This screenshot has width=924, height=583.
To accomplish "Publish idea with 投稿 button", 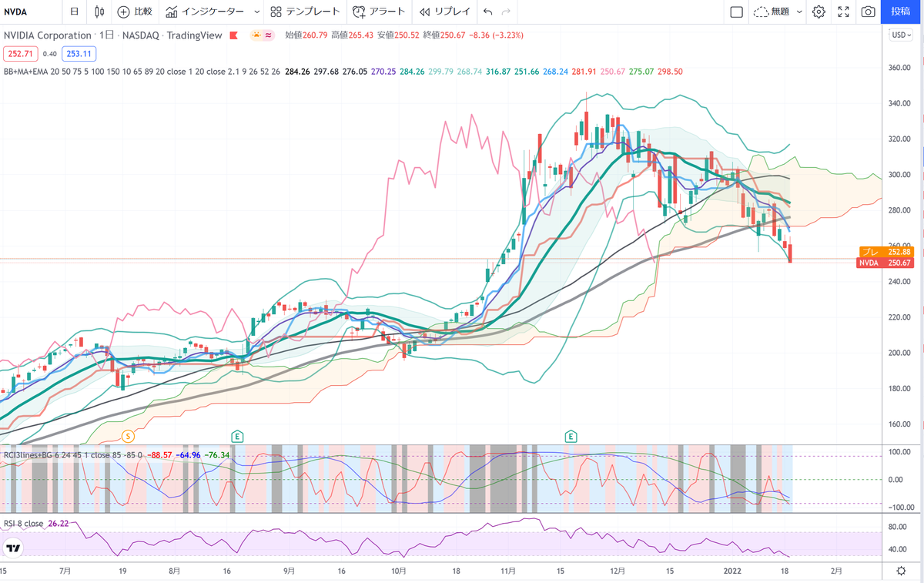I will (x=901, y=12).
